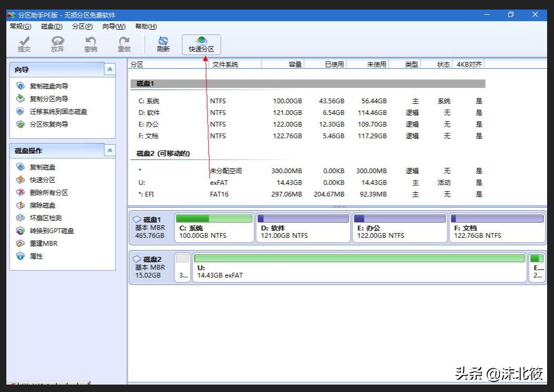This screenshot has height=392, width=554.
Task: Click the 刷新 (Refresh) toolbar icon
Action: pyautogui.click(x=163, y=42)
